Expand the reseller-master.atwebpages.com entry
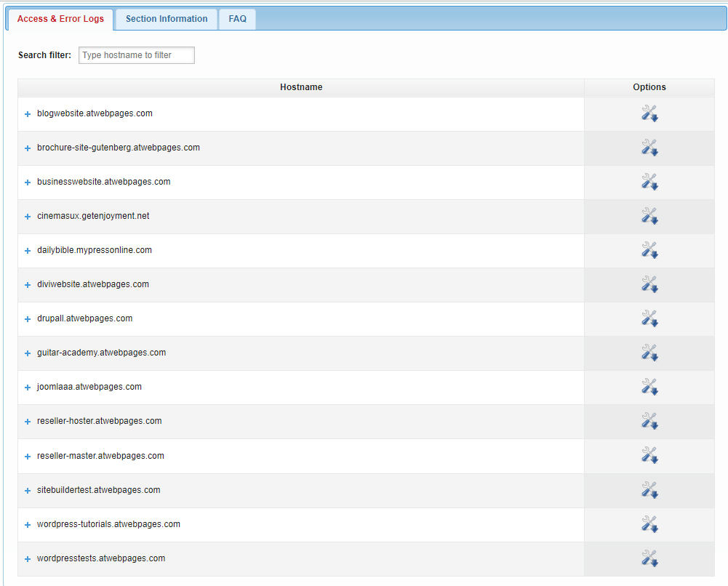 [x=27, y=456]
